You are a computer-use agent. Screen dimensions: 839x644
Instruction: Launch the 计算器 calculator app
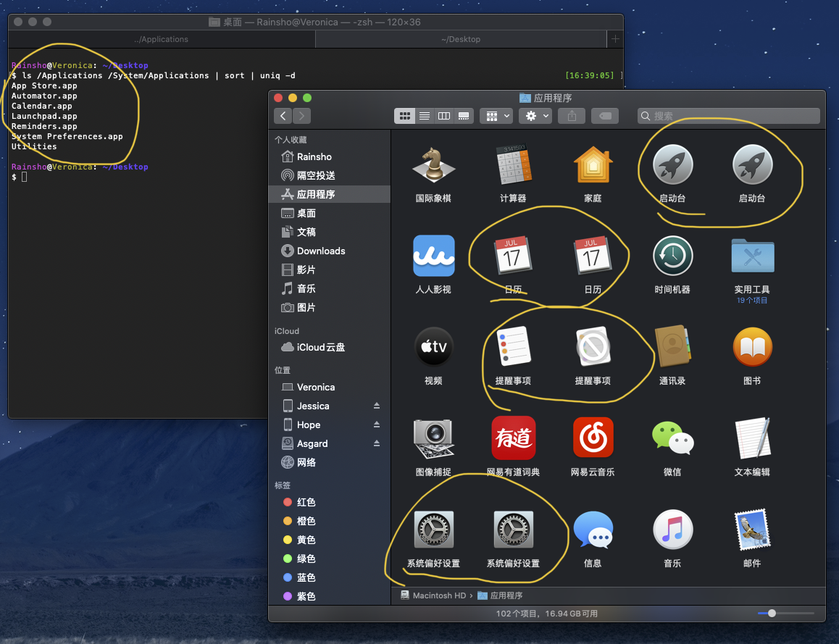point(513,166)
